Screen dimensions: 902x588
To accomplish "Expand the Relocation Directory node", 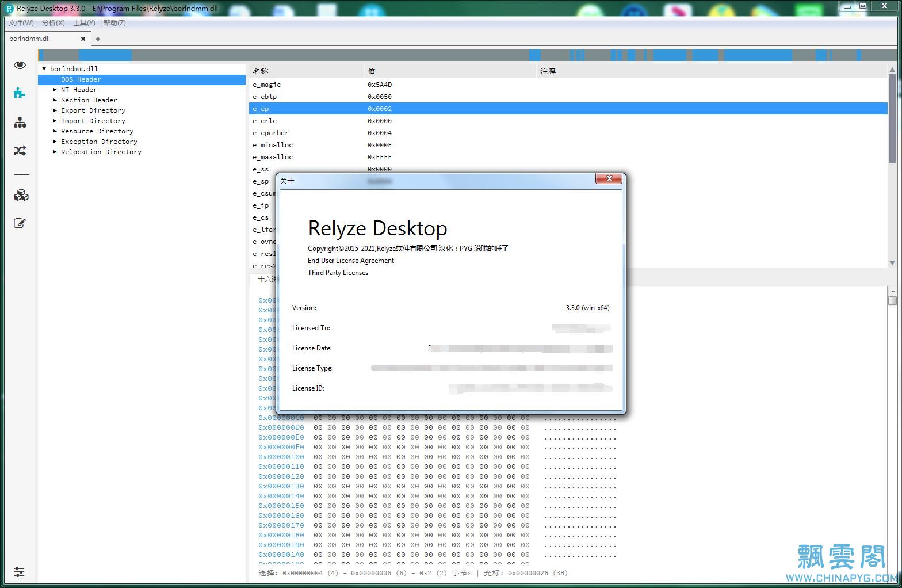I will [x=55, y=152].
